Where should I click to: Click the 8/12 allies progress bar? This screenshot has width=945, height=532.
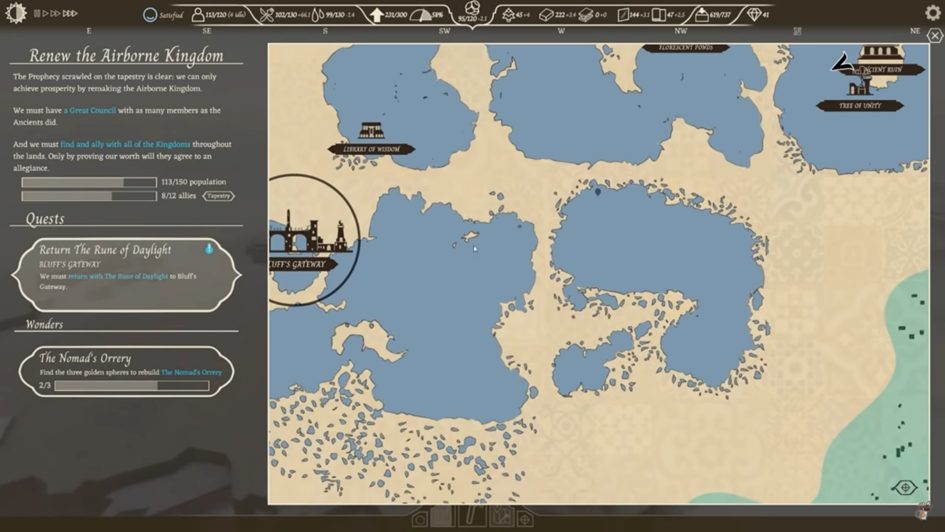pos(89,196)
